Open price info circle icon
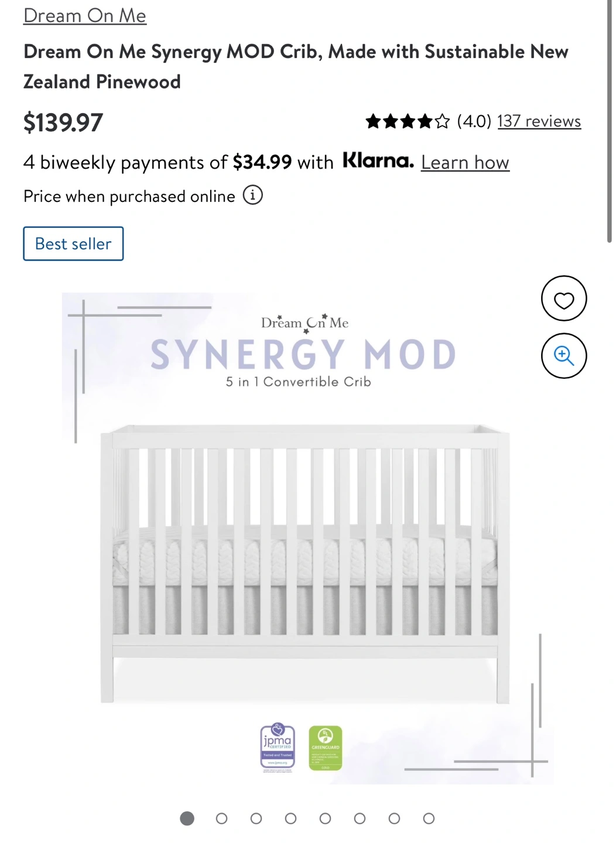The height and width of the screenshot is (843, 616). (253, 195)
